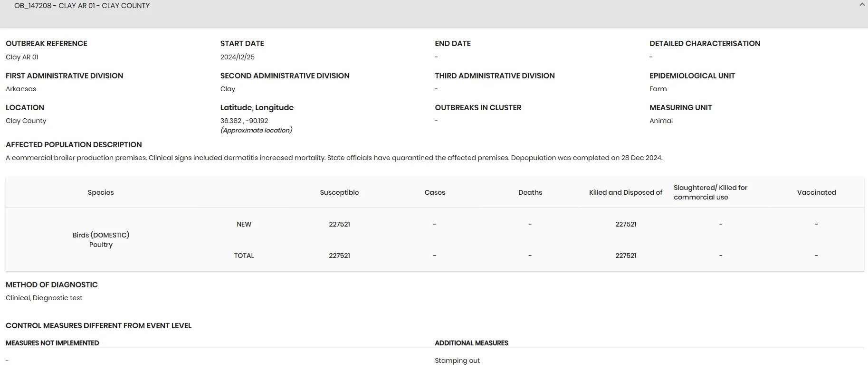The height and width of the screenshot is (379, 868).
Task: Click the (Approximate location) note
Action: [x=257, y=130]
